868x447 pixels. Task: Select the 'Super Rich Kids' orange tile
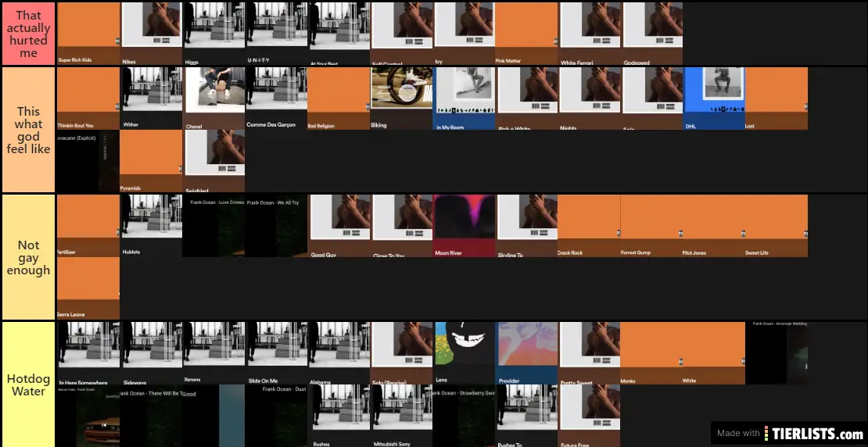point(88,34)
